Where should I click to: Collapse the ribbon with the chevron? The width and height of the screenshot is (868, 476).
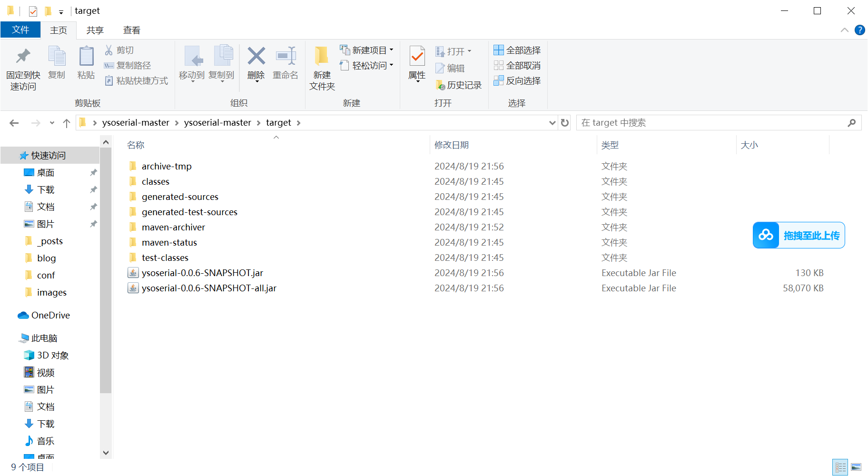point(845,30)
